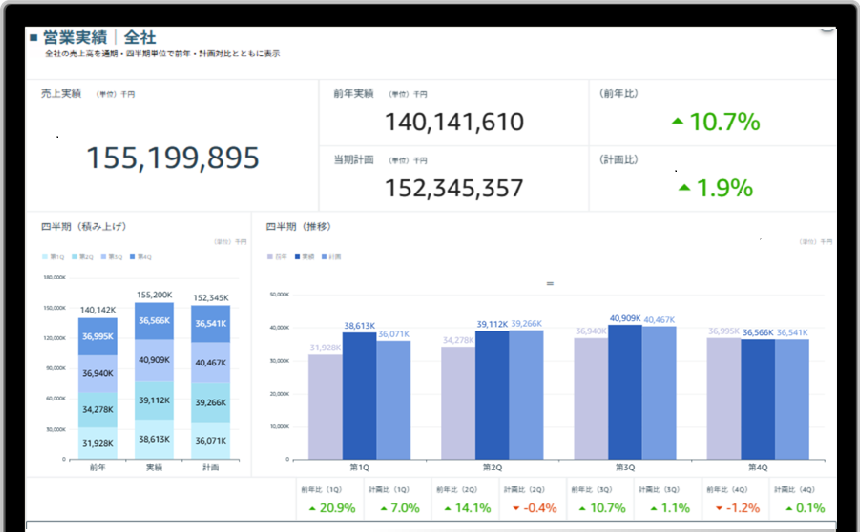The width and height of the screenshot is (860, 532).
Task: Select the 第3Q 実績 bar labeled 40,909K
Action: [x=625, y=392]
